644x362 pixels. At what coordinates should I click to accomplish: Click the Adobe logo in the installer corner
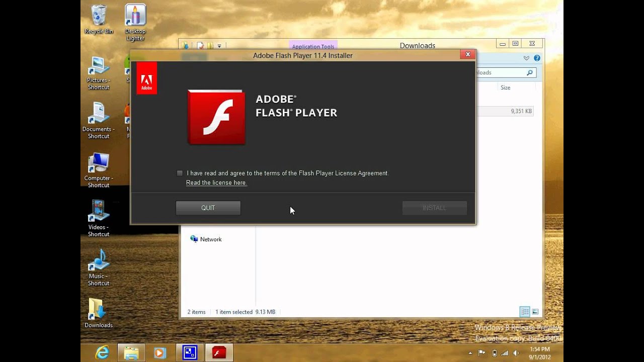pos(146,78)
